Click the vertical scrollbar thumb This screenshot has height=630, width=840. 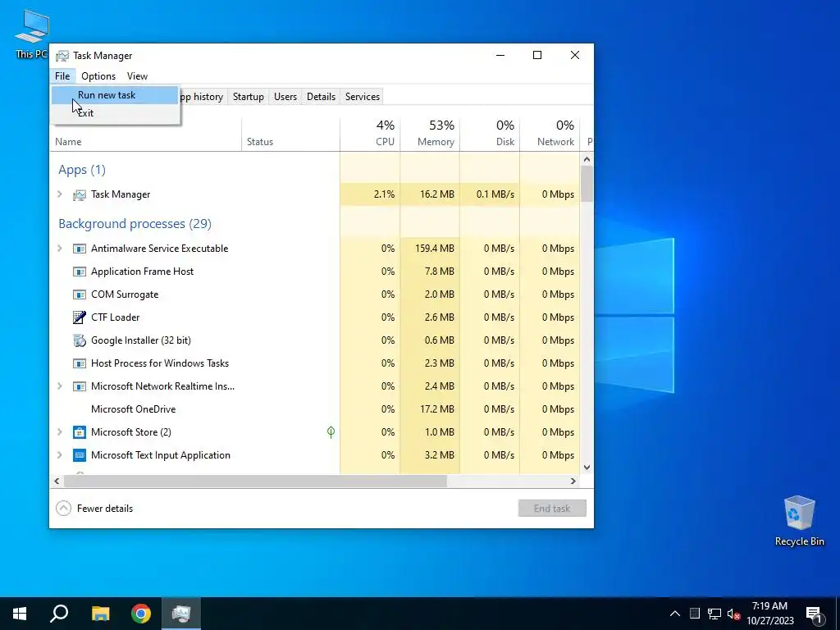pos(587,184)
